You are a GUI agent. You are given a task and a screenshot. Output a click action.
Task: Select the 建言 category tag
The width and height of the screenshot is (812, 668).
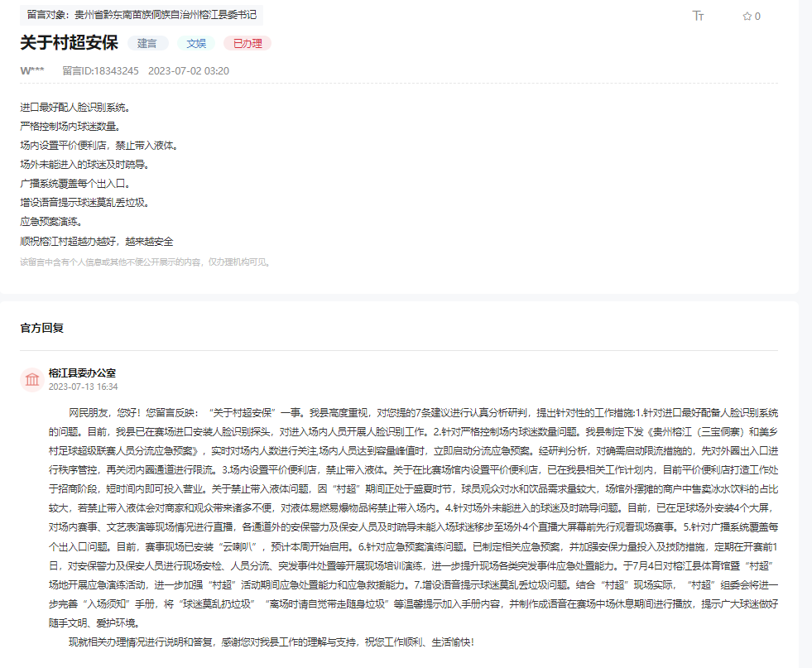point(147,43)
